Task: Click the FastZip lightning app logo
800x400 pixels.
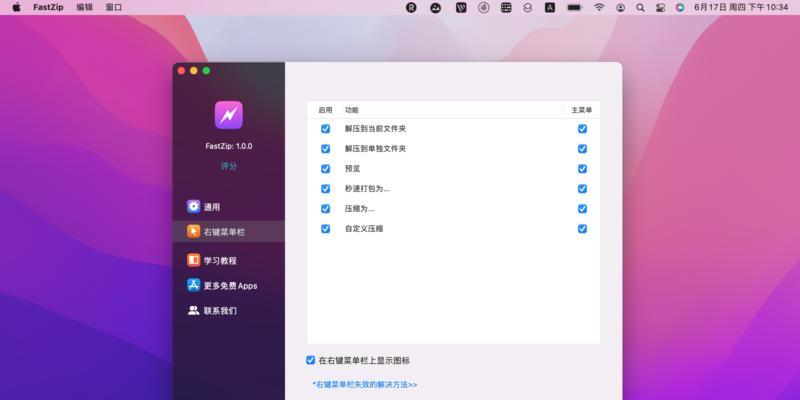Action: [229, 115]
